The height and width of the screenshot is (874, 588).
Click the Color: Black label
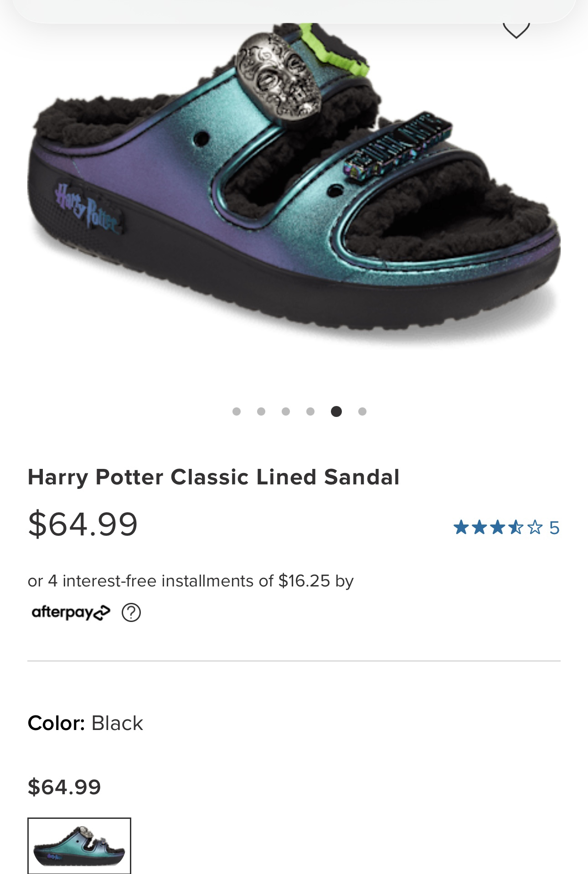point(85,723)
